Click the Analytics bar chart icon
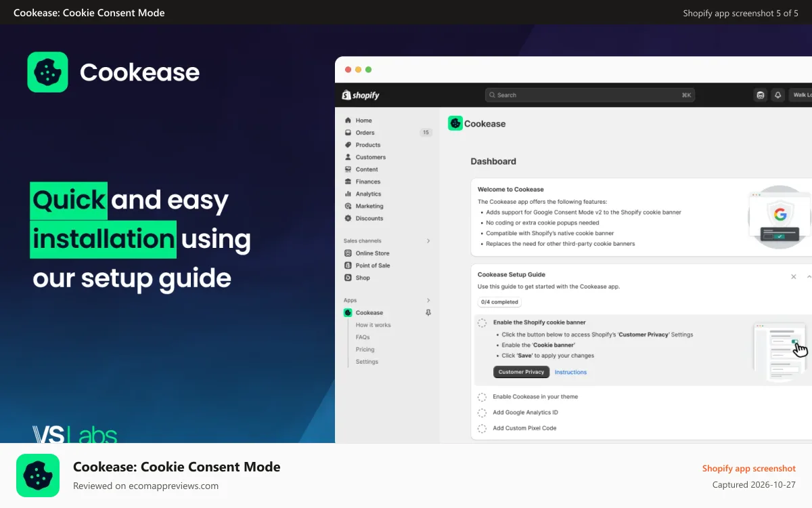This screenshot has height=508, width=812. [x=348, y=194]
